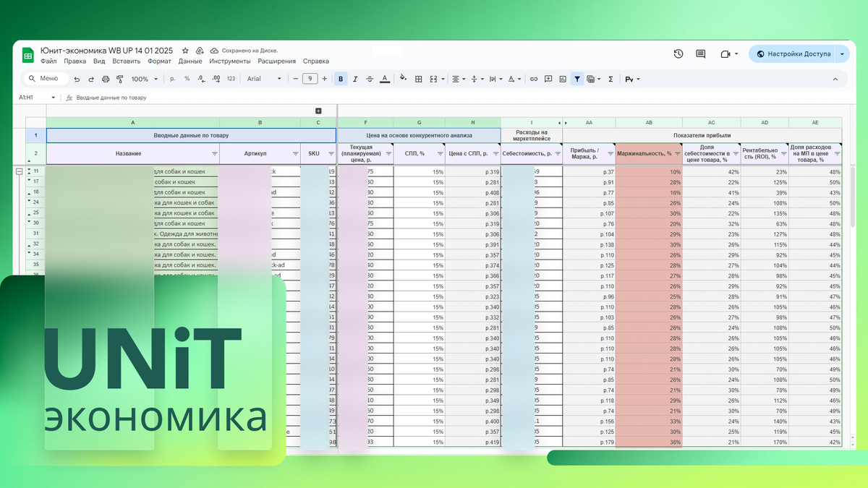Viewport: 868px width, 488px height.
Task: Apply currency format with the р. button
Action: tap(173, 79)
